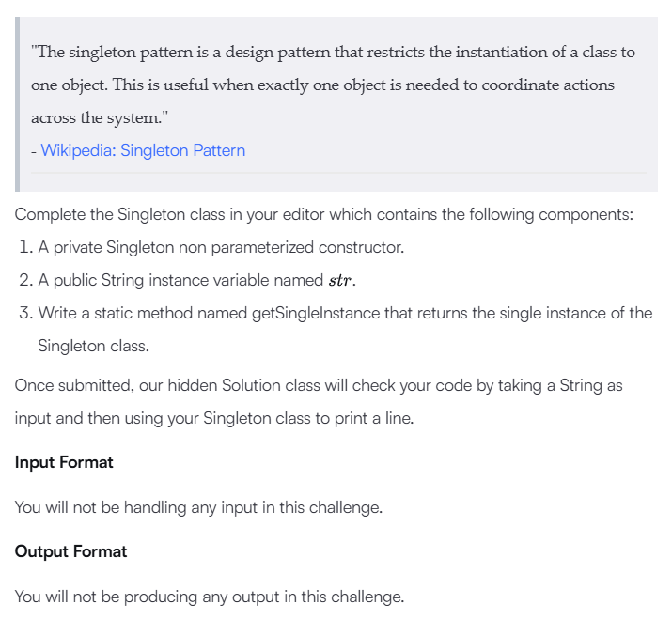Click the quoted singleton pattern definition text
This screenshot has height=620, width=672.
[x=333, y=53]
